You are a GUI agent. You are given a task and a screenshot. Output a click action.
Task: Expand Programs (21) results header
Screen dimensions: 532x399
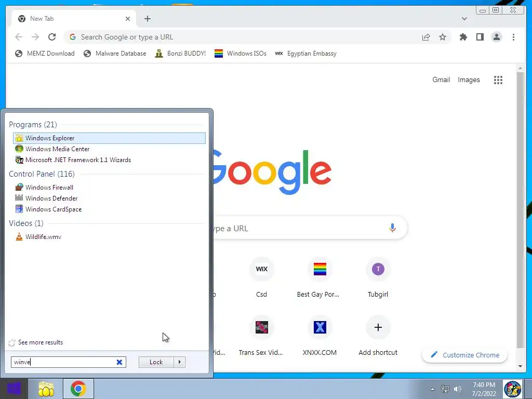(x=33, y=125)
